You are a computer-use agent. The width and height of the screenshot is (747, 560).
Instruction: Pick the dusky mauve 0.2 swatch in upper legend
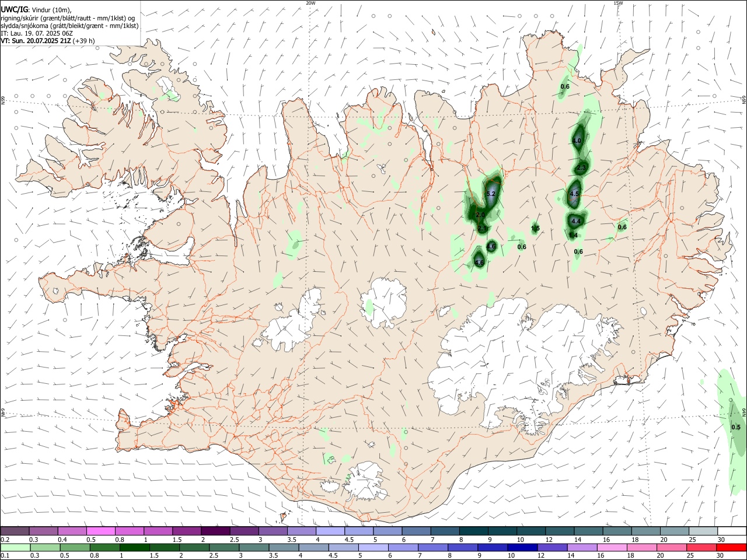(15, 531)
